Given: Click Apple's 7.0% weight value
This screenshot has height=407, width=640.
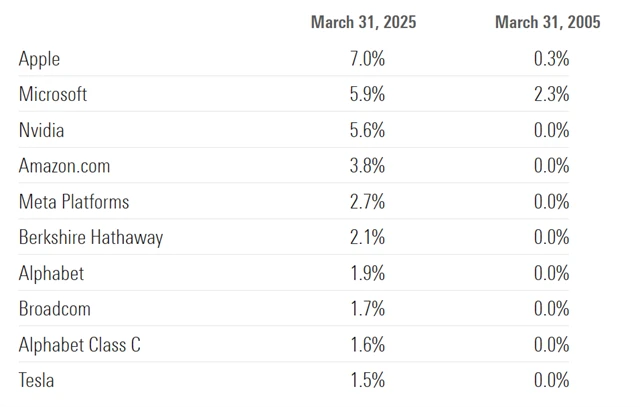Looking at the screenshot, I should pyautogui.click(x=366, y=59).
